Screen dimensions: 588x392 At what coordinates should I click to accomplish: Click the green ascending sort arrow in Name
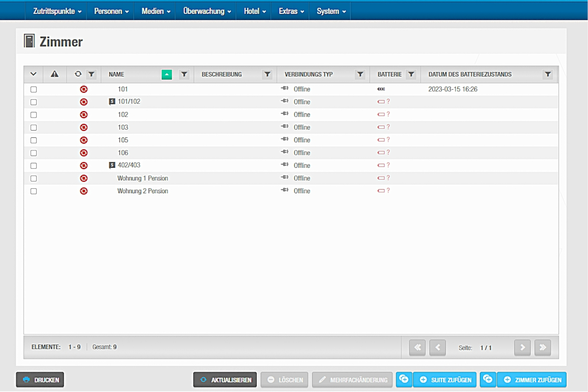(167, 74)
